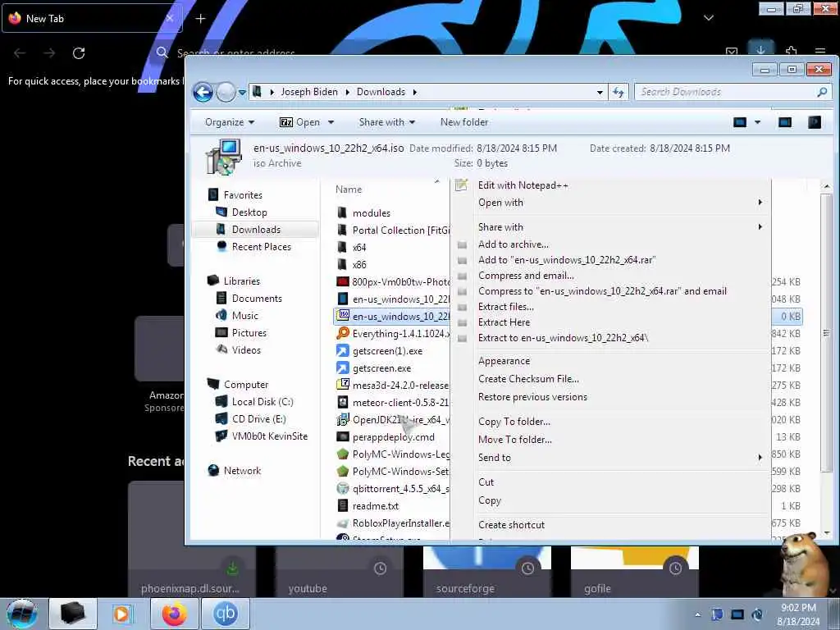Select Network in navigation pane
Screen dimensions: 840x630
(x=242, y=471)
